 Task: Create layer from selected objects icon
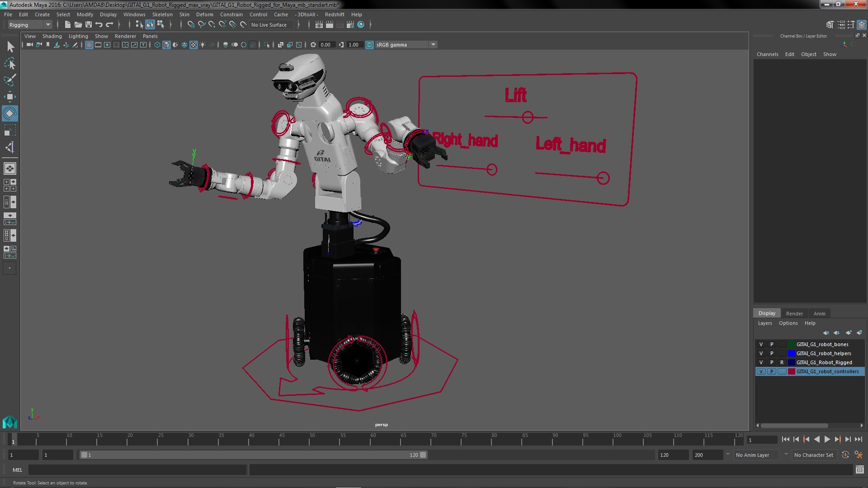(859, 333)
